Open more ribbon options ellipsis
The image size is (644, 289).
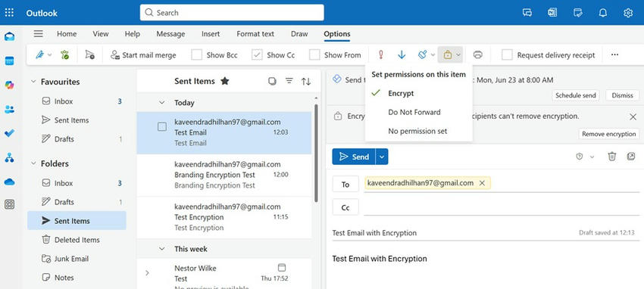pyautogui.click(x=614, y=54)
